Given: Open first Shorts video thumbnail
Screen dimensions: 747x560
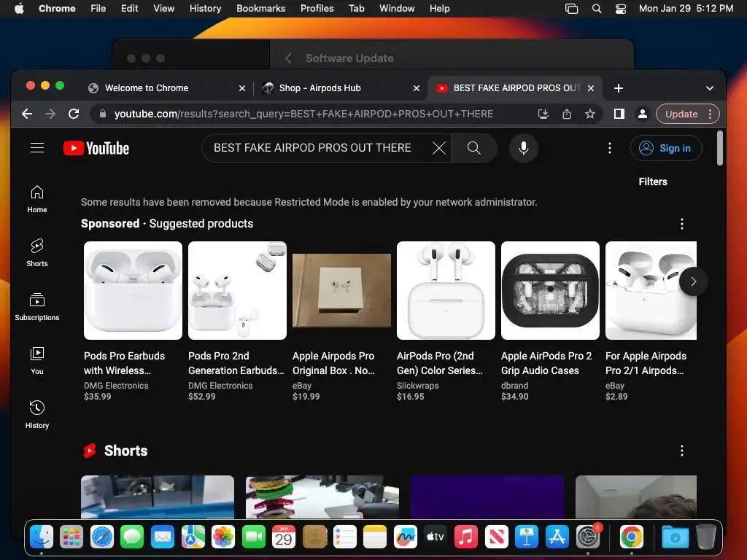Looking at the screenshot, I should 158,496.
